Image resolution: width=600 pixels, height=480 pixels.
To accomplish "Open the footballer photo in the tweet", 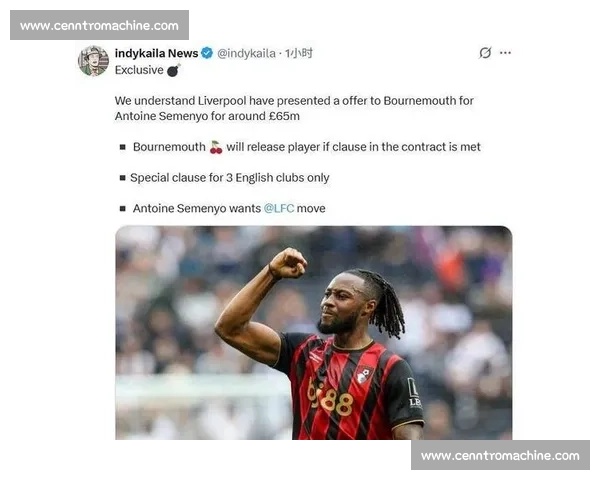I will 314,333.
